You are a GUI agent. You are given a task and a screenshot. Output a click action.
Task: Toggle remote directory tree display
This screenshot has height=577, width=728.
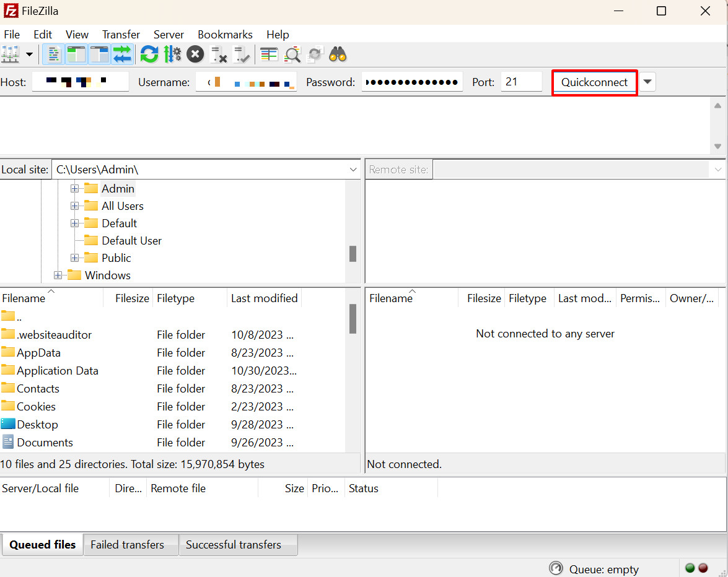(x=99, y=54)
